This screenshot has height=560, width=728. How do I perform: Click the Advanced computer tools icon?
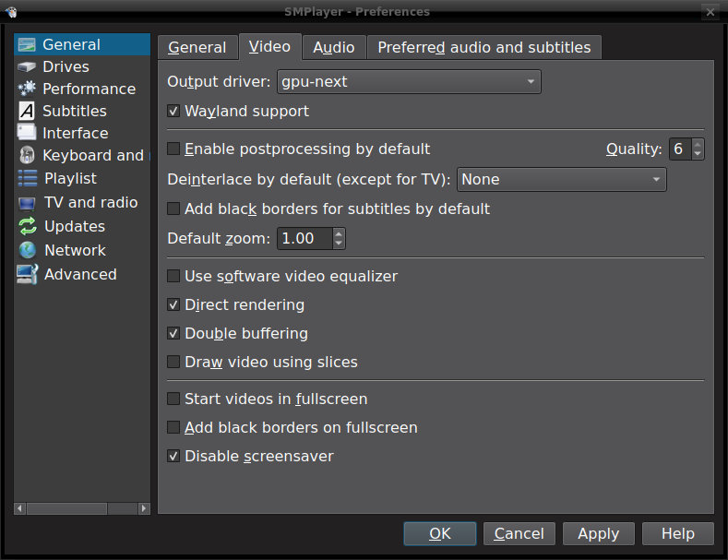tap(27, 274)
